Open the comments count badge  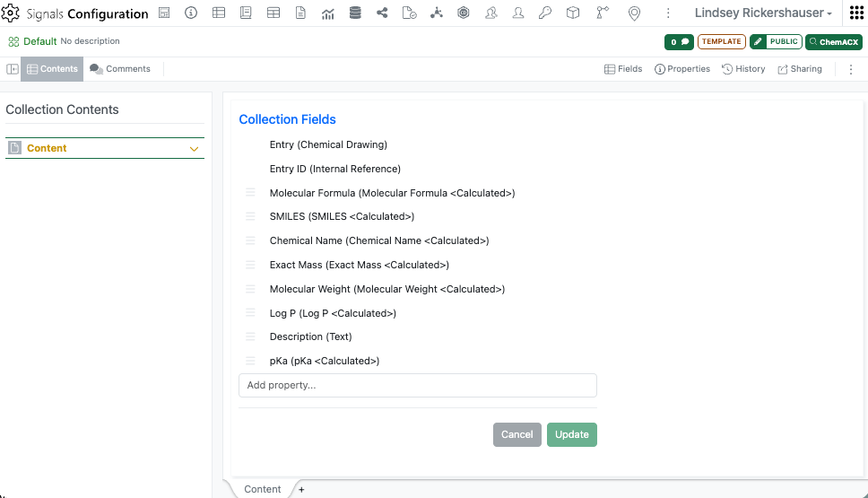pos(679,42)
